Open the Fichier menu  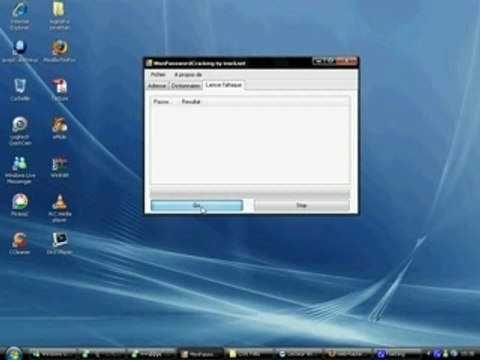(158, 74)
